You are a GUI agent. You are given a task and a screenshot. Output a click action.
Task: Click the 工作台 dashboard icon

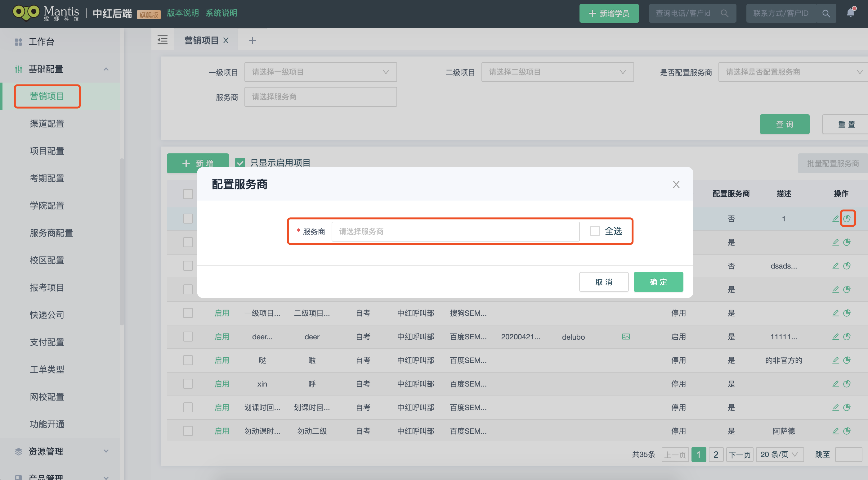point(19,42)
